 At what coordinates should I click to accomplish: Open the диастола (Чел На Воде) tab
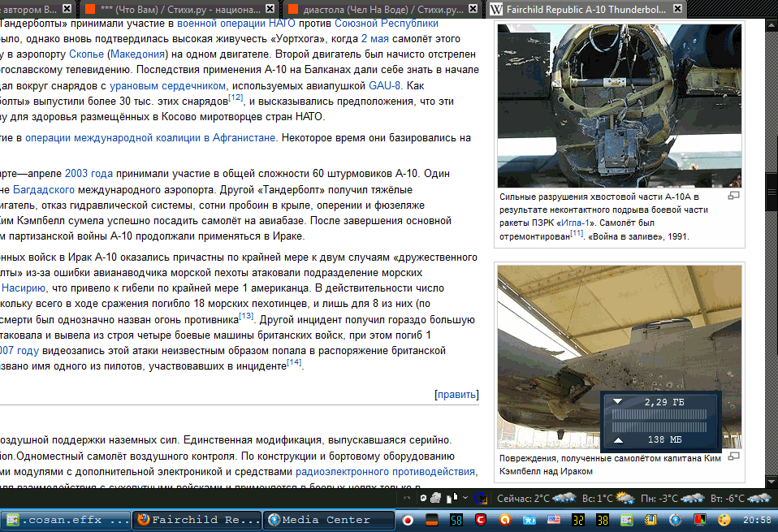pos(397,10)
